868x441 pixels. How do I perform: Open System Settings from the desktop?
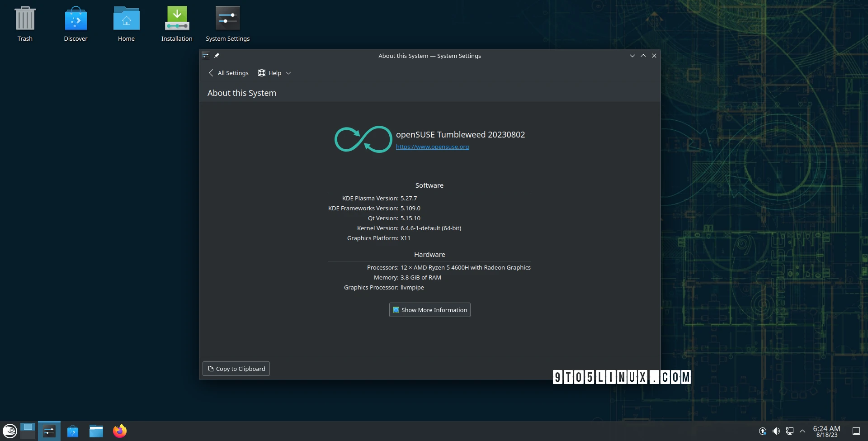(x=227, y=19)
